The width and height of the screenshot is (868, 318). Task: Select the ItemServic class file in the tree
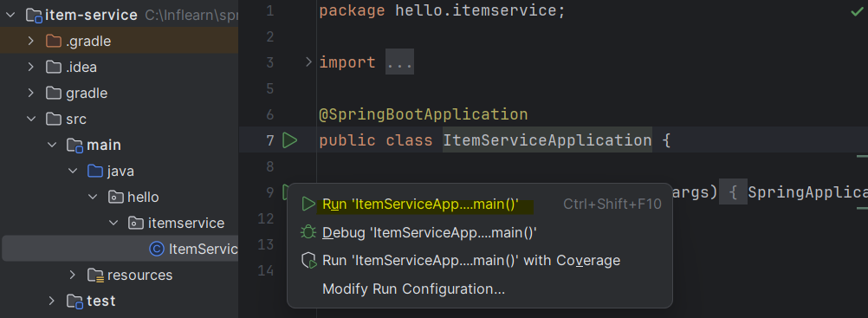point(120,249)
